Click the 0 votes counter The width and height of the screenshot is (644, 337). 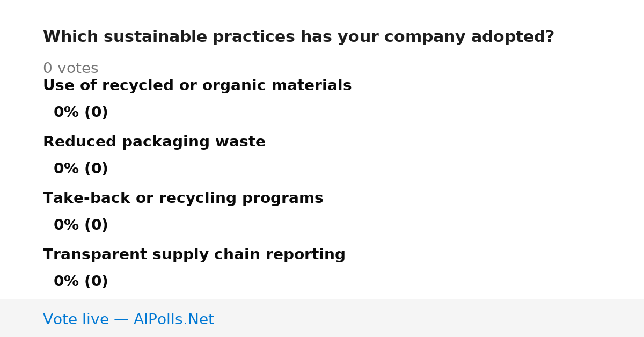pyautogui.click(x=70, y=69)
